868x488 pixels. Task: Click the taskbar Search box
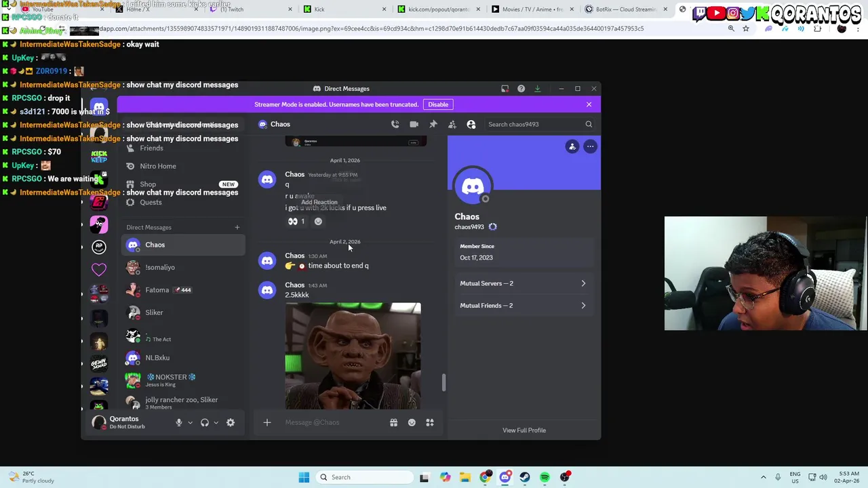(x=363, y=477)
